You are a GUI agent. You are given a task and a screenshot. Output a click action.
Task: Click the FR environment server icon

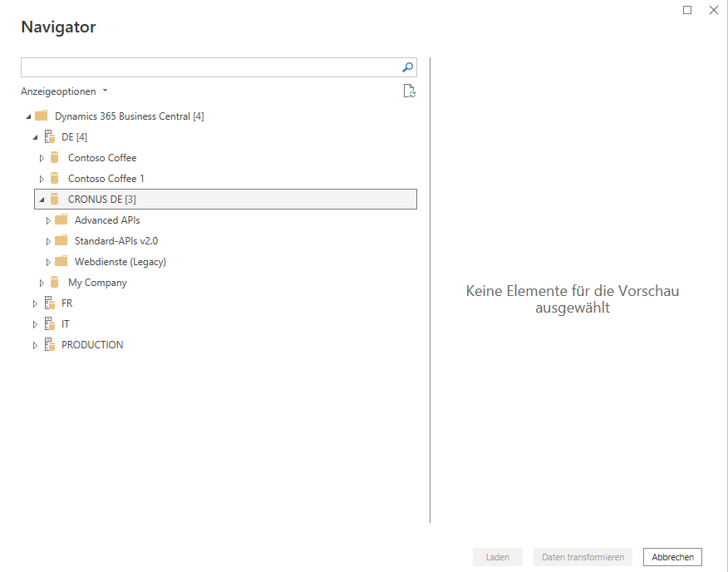pyautogui.click(x=50, y=303)
